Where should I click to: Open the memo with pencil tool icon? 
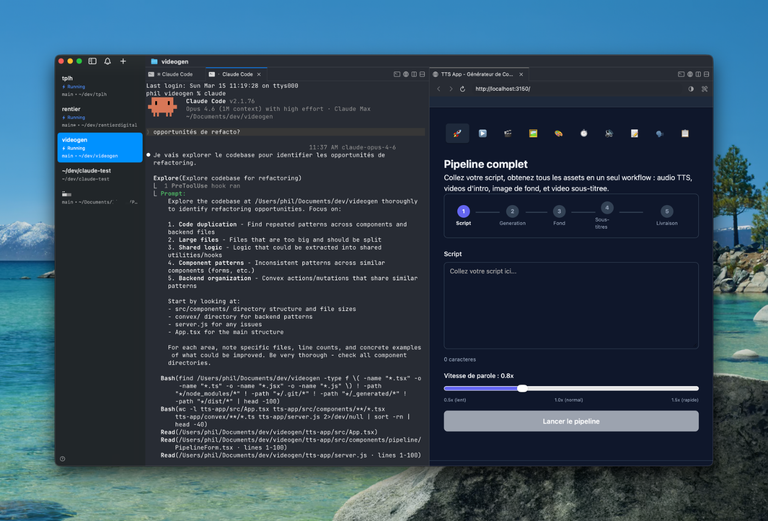pyautogui.click(x=634, y=133)
